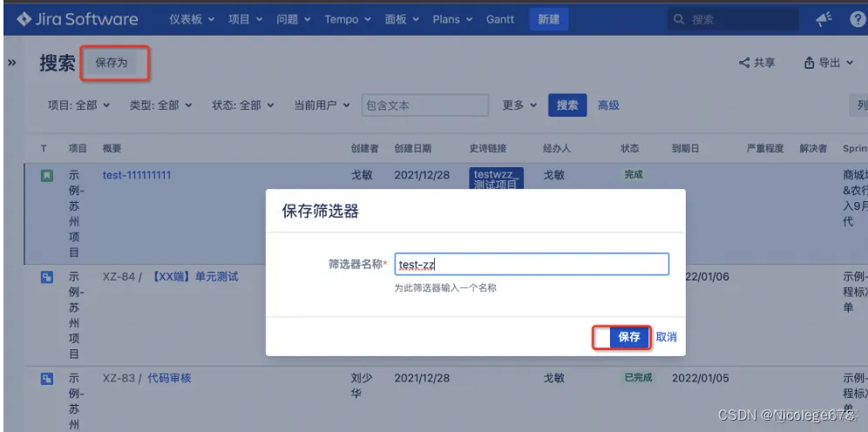This screenshot has height=432, width=868.
Task: Open the 仪表板 dashboard menu
Action: coord(192,19)
